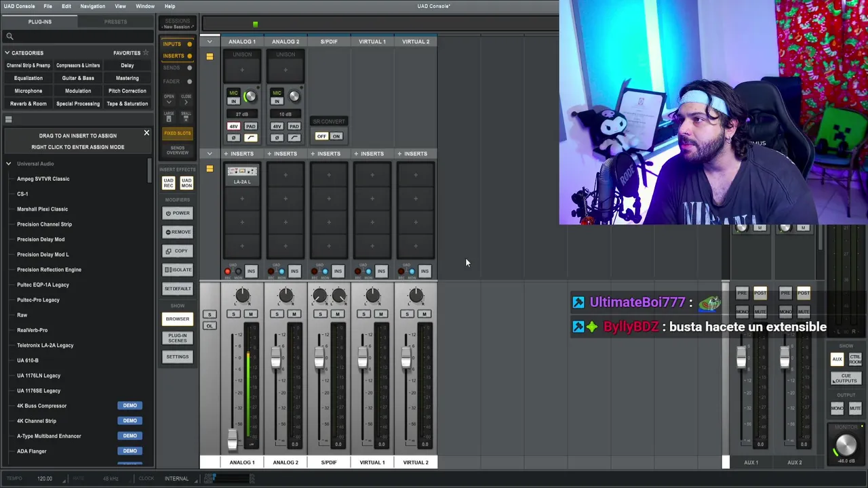Switch to the PRESETS tab
868x488 pixels.
tap(115, 22)
